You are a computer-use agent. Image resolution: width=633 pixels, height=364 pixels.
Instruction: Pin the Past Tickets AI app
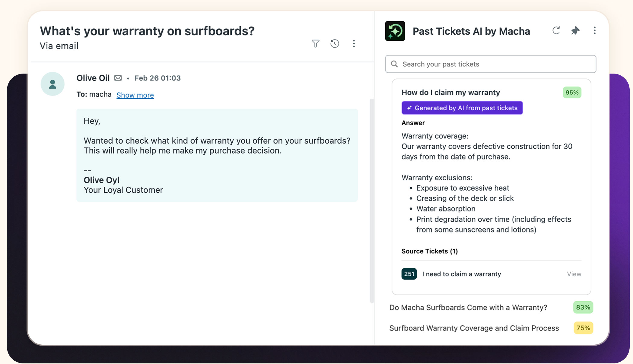[575, 30]
